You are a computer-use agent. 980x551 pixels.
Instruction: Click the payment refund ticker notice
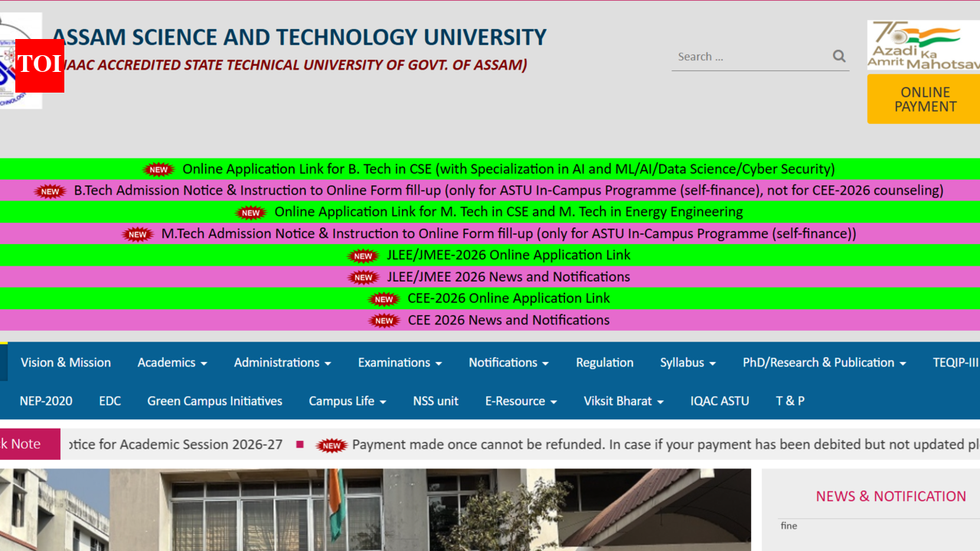click(x=665, y=444)
